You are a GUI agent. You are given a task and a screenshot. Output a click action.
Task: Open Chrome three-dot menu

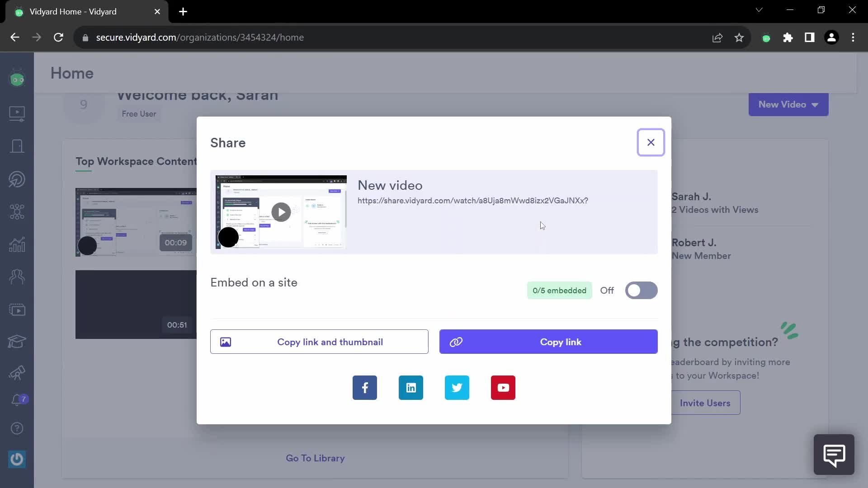click(853, 38)
